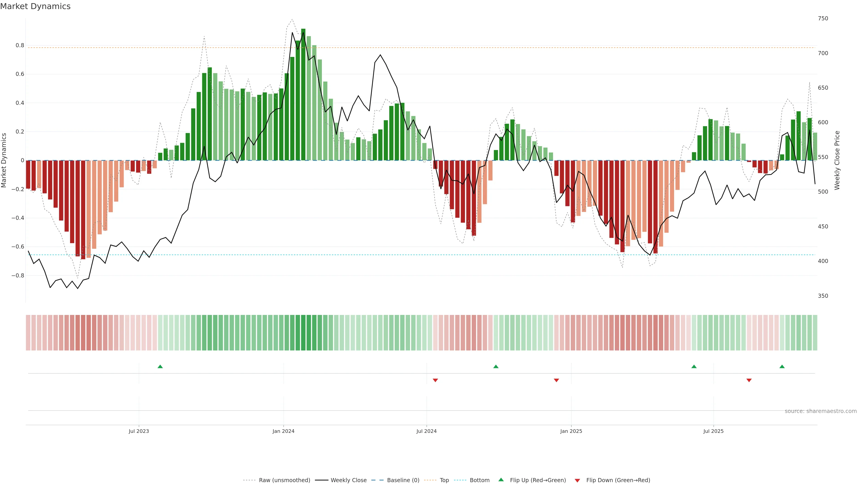Click the red triangle icon in the legend
The width and height of the screenshot is (868, 488).
click(x=577, y=481)
